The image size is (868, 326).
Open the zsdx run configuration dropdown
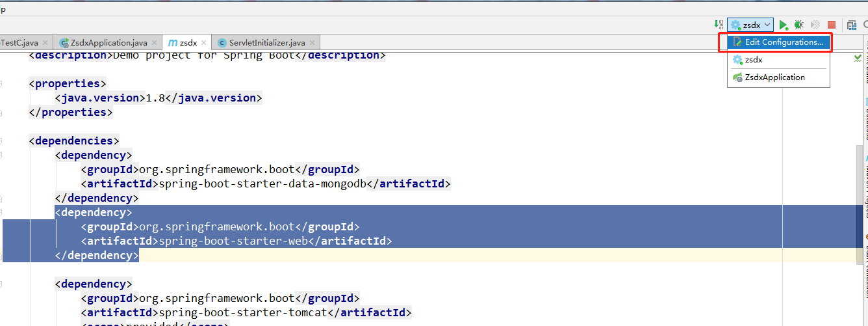coord(750,25)
